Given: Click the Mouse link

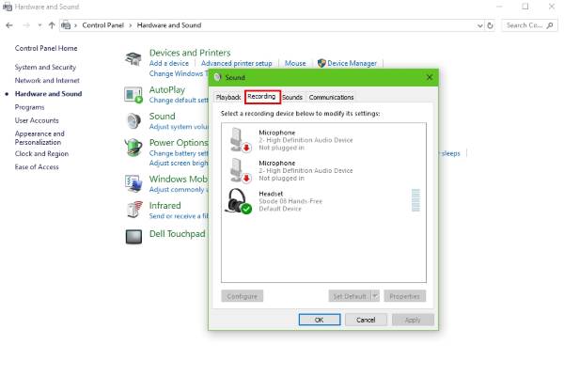Looking at the screenshot, I should [295, 63].
